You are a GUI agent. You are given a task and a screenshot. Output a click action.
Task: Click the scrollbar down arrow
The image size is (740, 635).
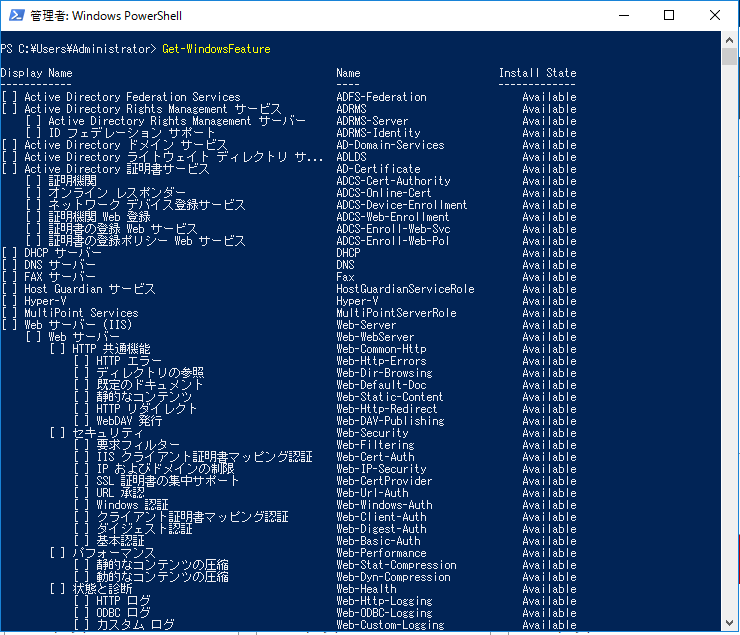point(731,626)
